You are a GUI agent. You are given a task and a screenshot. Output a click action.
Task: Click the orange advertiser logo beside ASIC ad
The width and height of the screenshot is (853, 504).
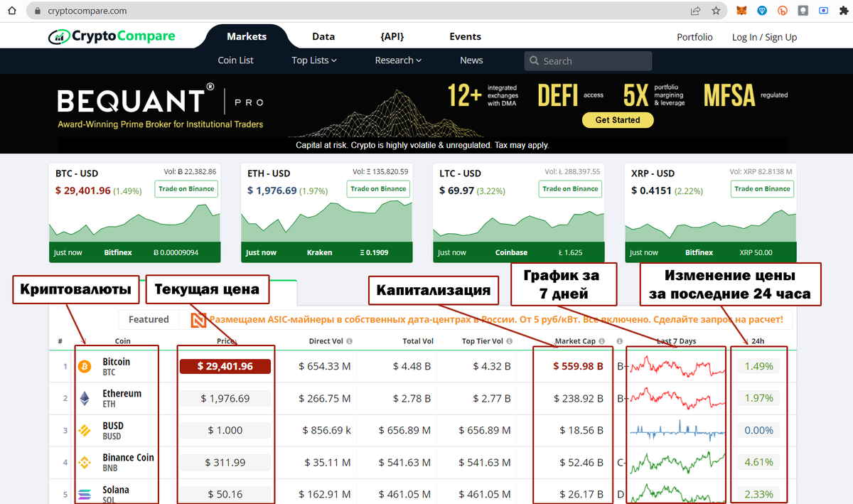coord(198,320)
